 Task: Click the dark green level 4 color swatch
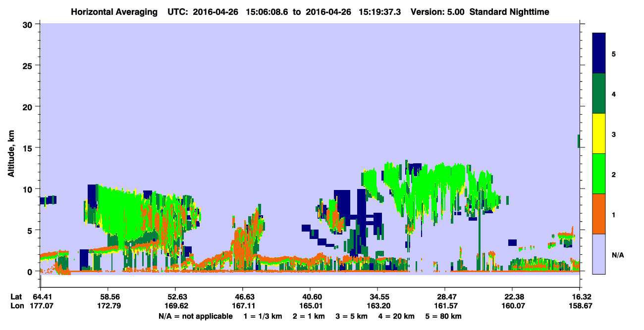click(x=599, y=94)
